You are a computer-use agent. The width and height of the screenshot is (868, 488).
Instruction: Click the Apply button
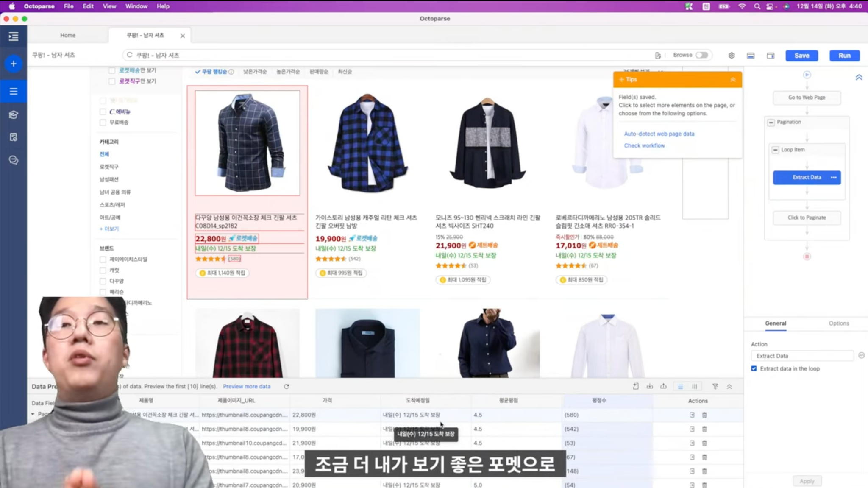click(x=807, y=481)
